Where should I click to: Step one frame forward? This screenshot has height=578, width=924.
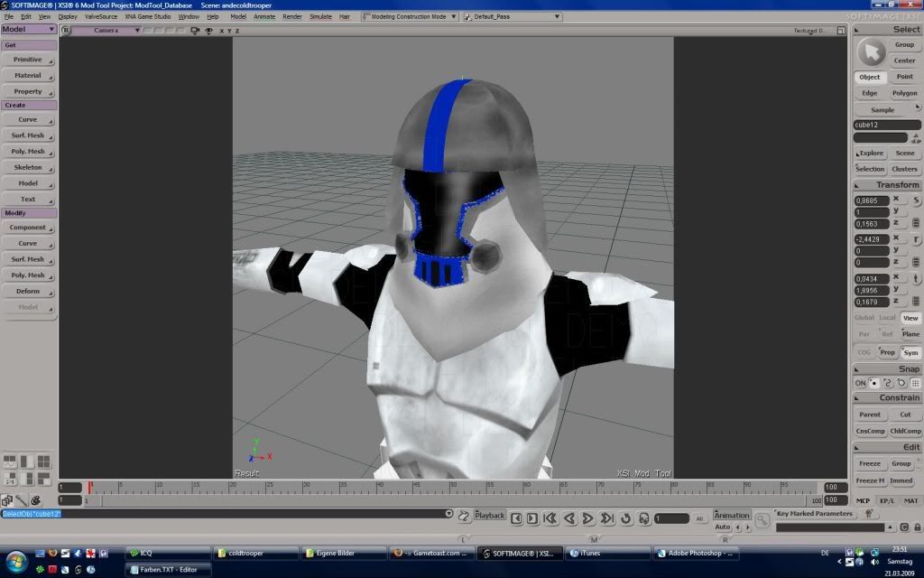[532, 518]
